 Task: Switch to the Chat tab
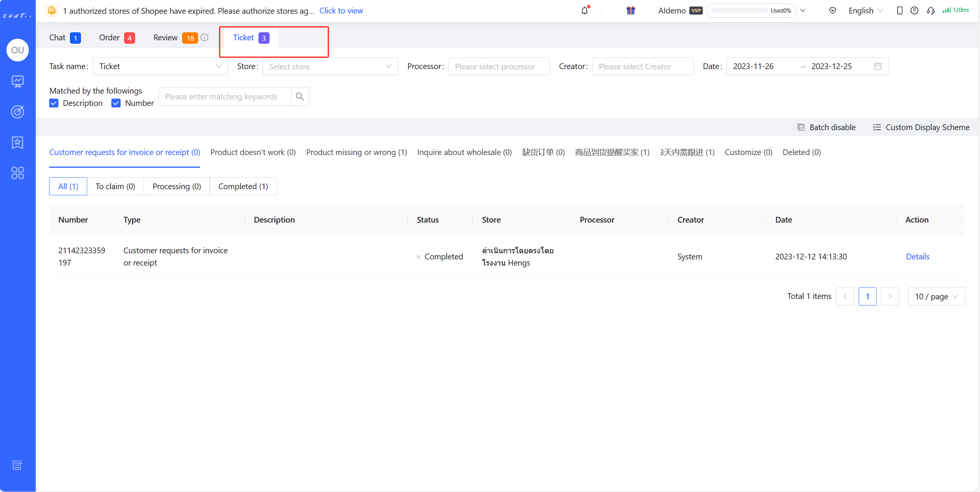point(65,38)
